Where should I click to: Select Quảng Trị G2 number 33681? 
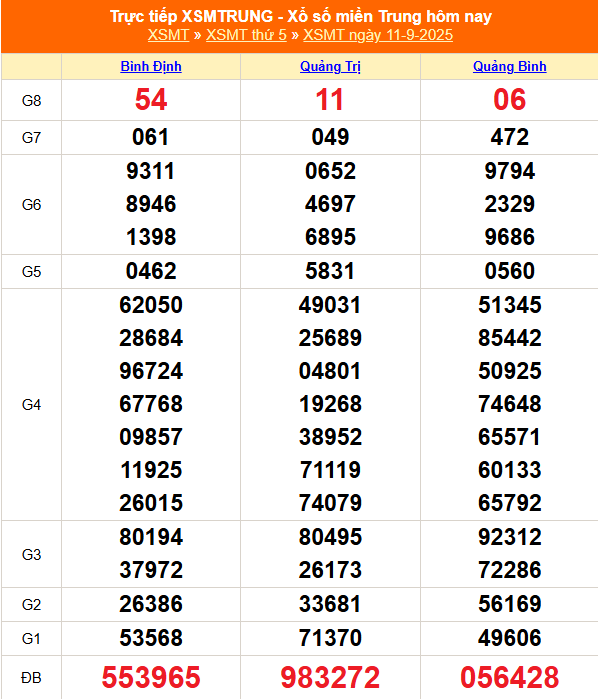point(330,604)
